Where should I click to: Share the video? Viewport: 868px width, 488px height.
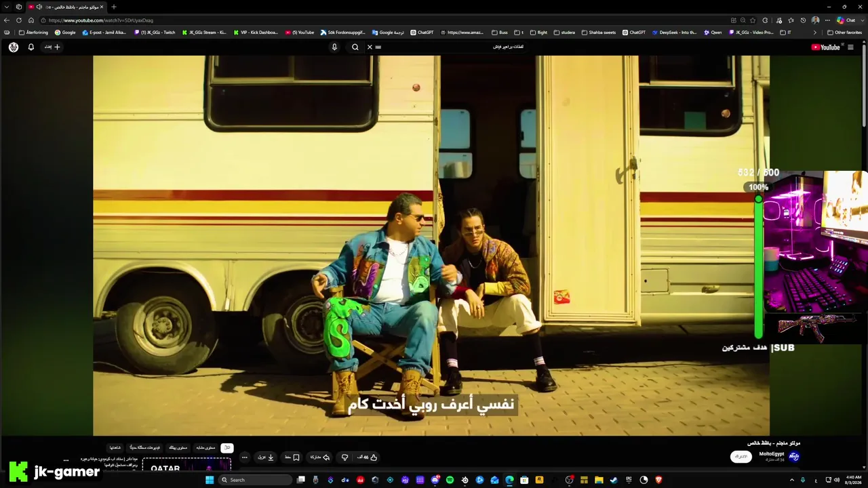pos(320,457)
